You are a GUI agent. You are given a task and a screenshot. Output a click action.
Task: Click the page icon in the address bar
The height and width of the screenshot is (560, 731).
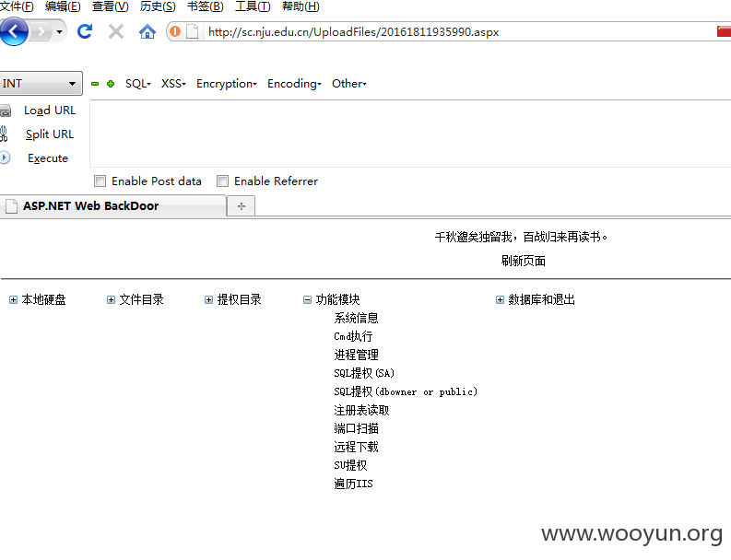[192, 31]
